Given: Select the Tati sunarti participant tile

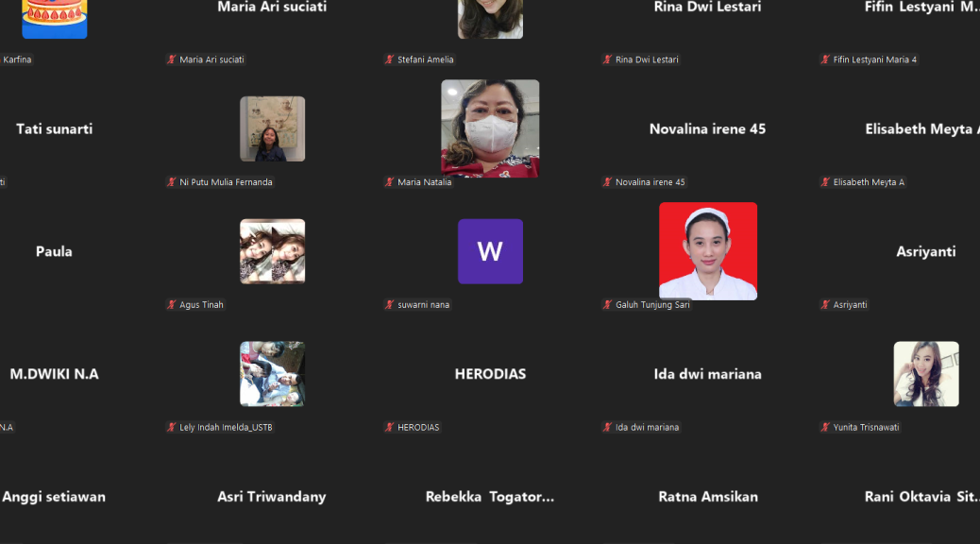Looking at the screenshot, I should [x=54, y=129].
